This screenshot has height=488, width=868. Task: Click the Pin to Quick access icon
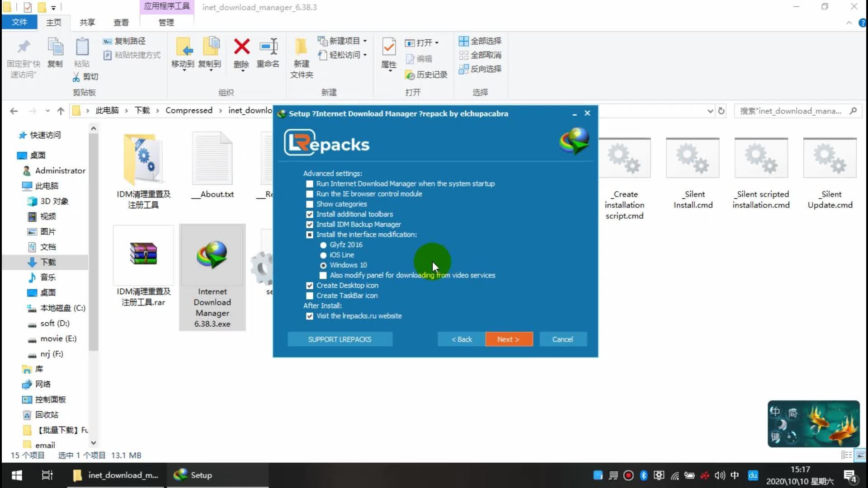[x=24, y=47]
